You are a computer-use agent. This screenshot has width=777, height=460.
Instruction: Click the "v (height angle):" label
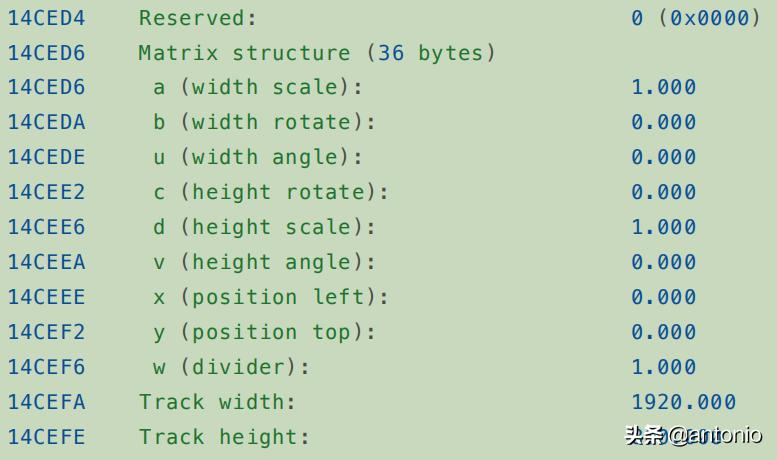point(265,263)
